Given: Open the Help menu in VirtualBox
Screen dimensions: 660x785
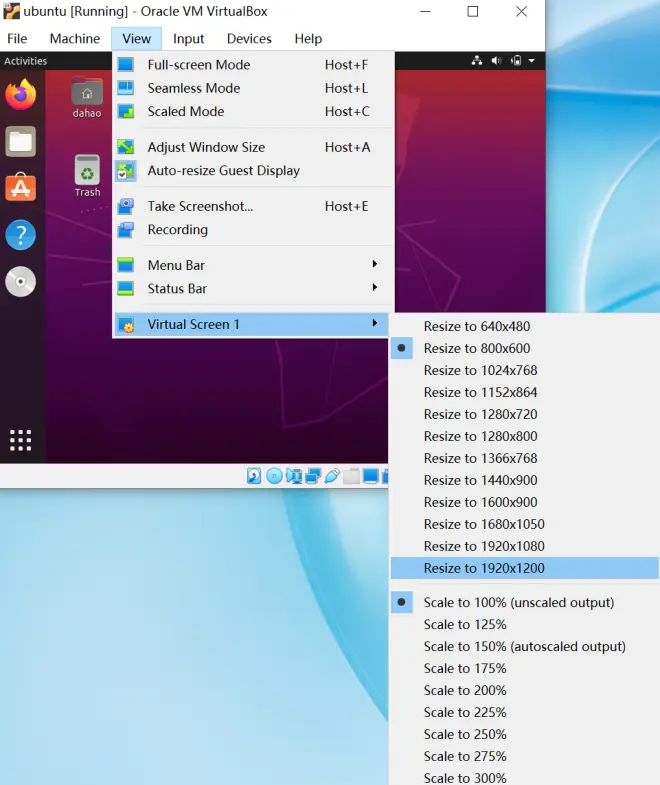Looking at the screenshot, I should [308, 39].
